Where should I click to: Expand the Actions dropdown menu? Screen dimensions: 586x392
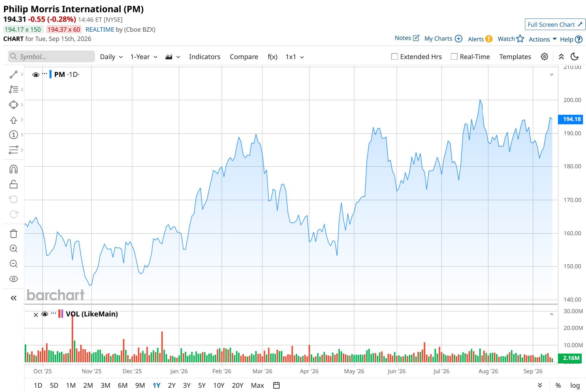(x=542, y=39)
